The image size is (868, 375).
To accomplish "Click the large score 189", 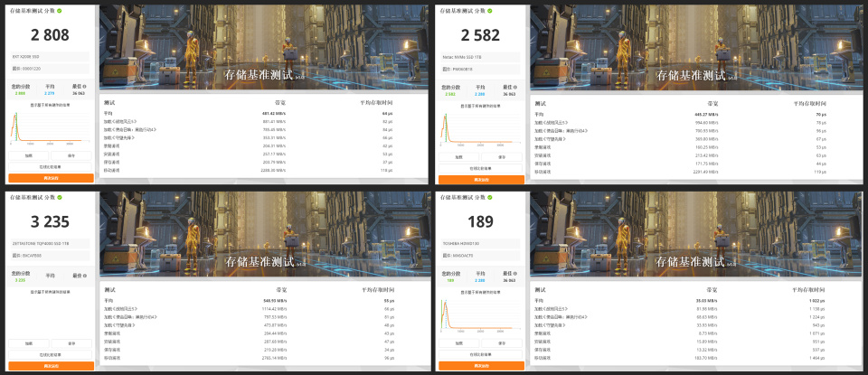I will [x=480, y=221].
